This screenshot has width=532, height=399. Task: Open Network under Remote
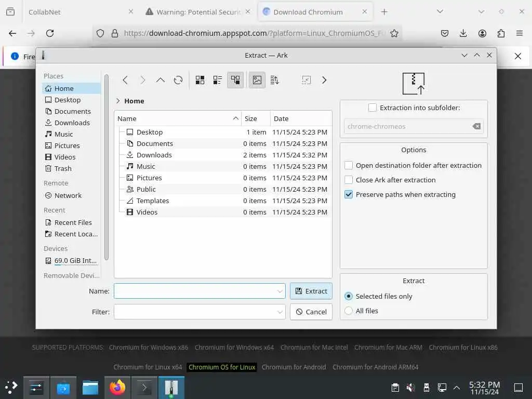[72, 195]
